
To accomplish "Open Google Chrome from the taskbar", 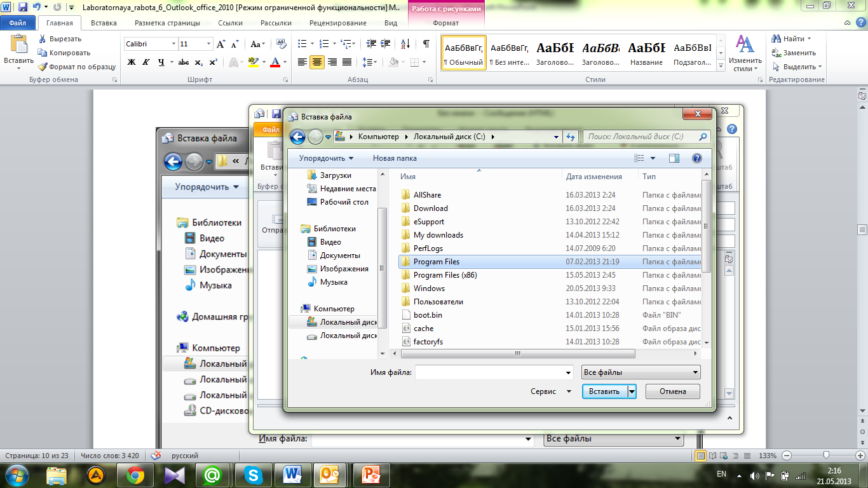I will click(x=135, y=474).
